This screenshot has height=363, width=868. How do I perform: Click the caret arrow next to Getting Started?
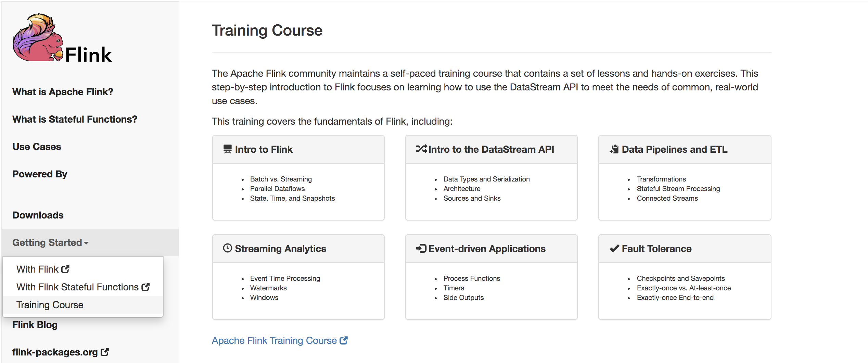click(86, 243)
